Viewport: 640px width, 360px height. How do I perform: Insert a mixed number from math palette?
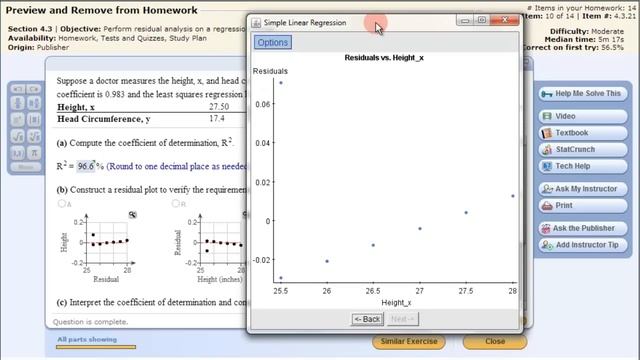34,103
